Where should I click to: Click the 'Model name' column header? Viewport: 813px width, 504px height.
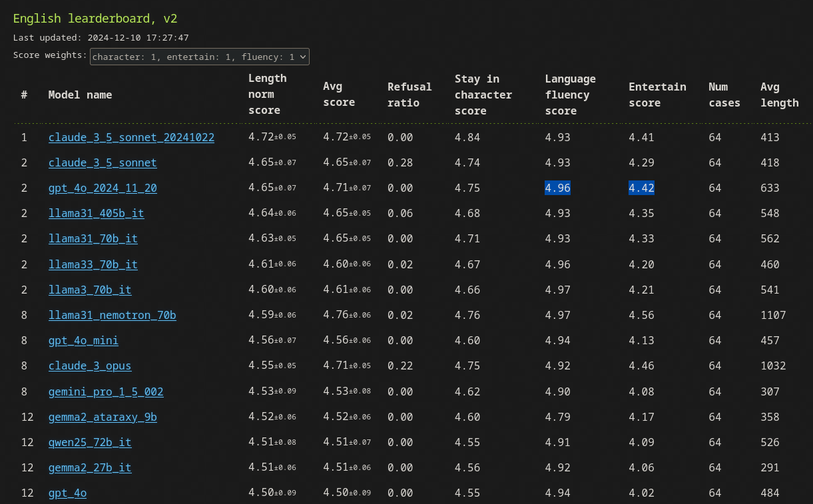point(80,95)
